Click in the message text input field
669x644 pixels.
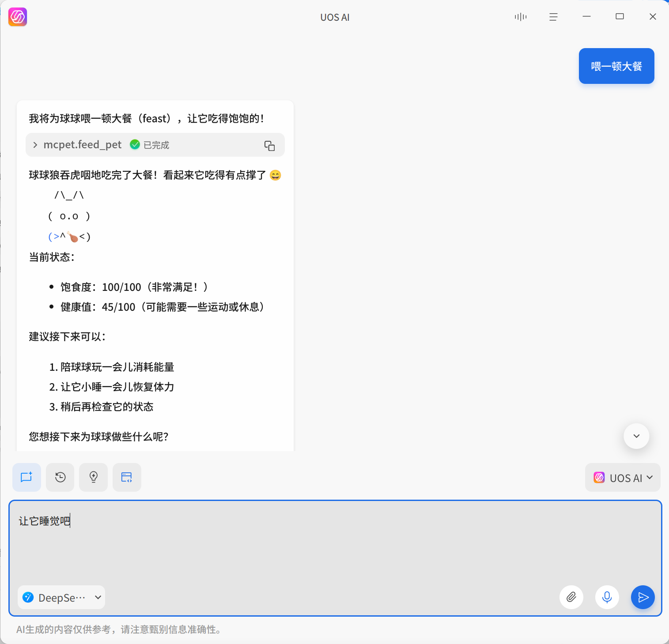tap(335, 543)
